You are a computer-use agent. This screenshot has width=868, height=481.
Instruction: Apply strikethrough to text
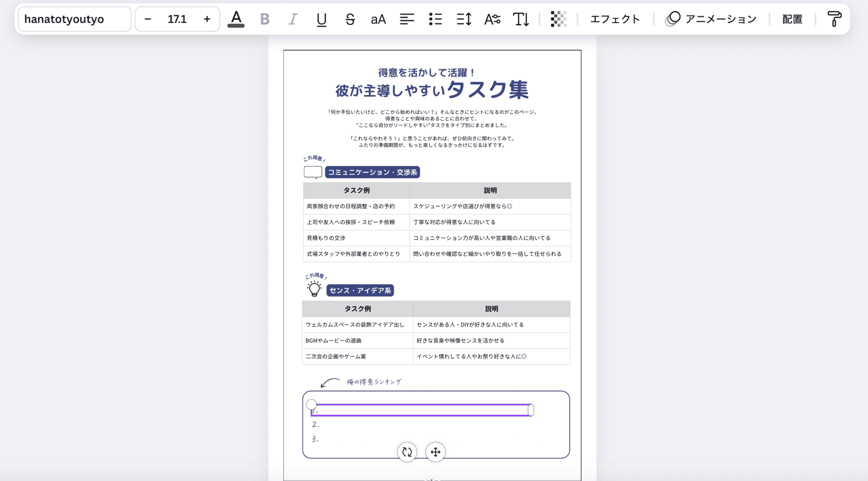coord(350,19)
